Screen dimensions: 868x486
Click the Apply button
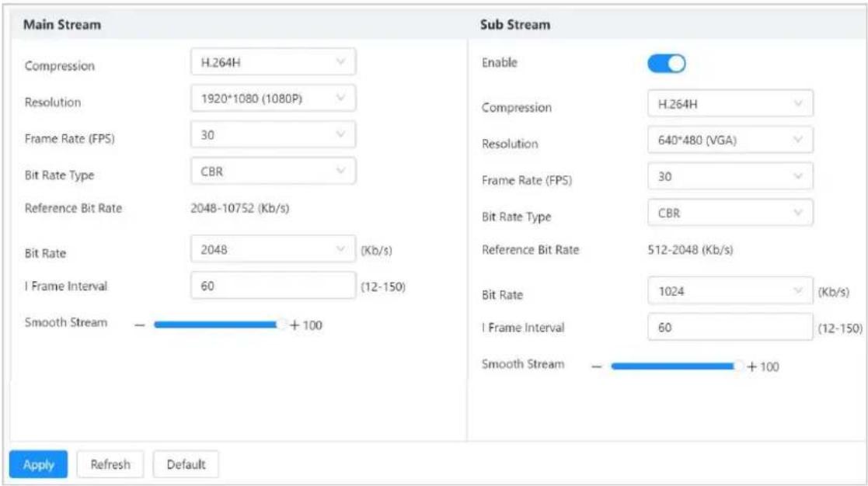coord(38,464)
